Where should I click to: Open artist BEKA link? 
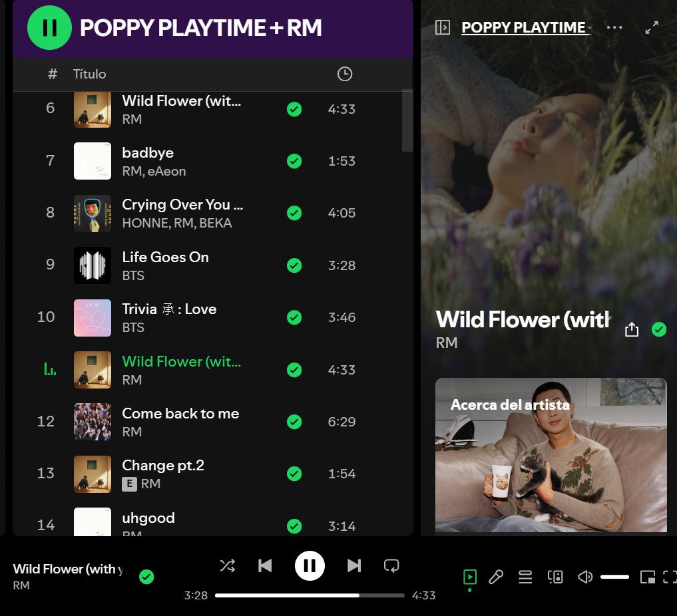[216, 223]
